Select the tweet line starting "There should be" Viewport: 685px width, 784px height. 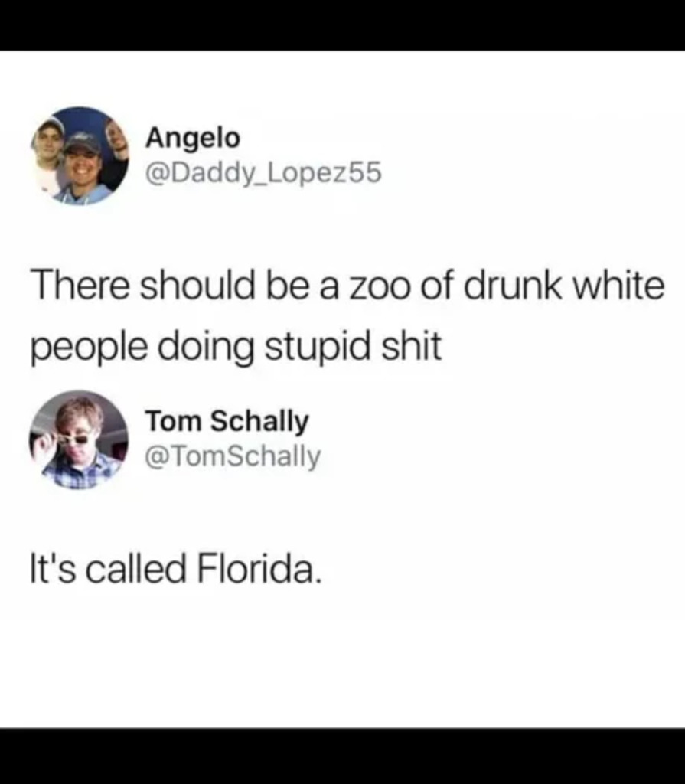(348, 286)
